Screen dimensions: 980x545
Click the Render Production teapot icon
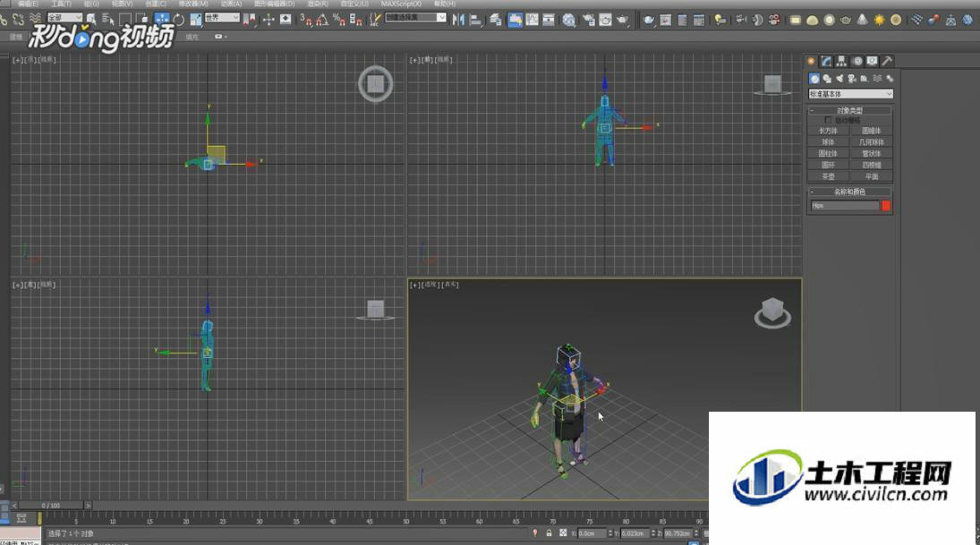coord(623,20)
